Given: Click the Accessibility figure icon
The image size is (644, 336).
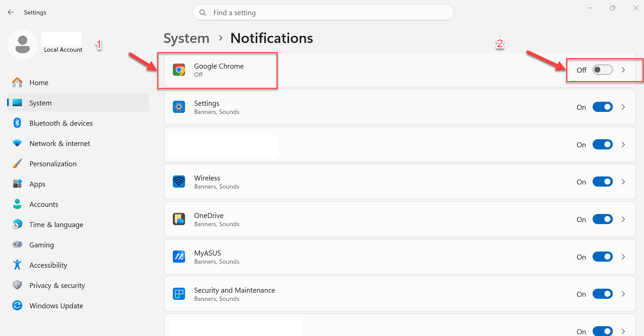Looking at the screenshot, I should (x=17, y=265).
